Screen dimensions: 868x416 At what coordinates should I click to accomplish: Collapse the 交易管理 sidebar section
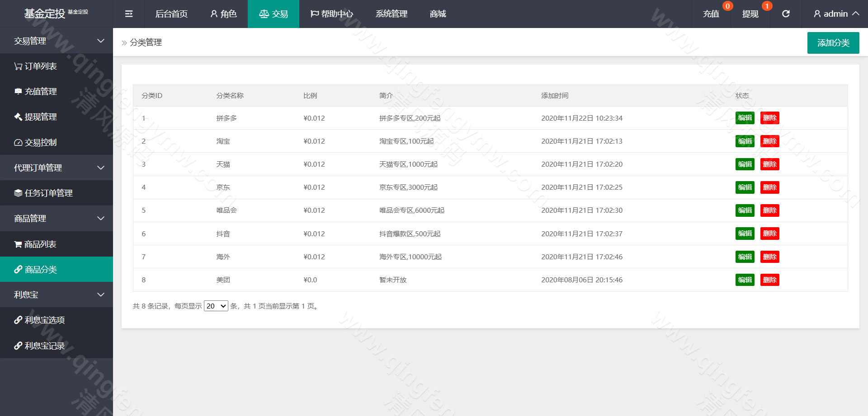click(101, 41)
